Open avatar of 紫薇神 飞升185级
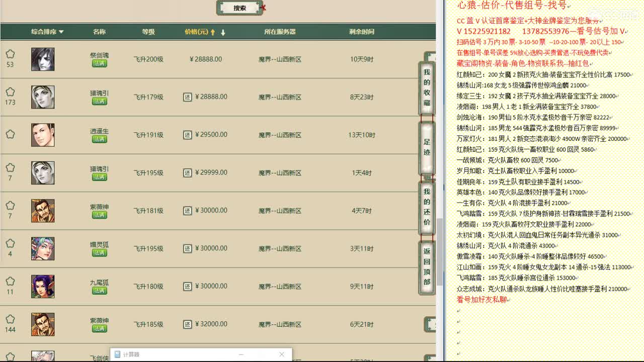The width and height of the screenshot is (644, 362). (43, 324)
